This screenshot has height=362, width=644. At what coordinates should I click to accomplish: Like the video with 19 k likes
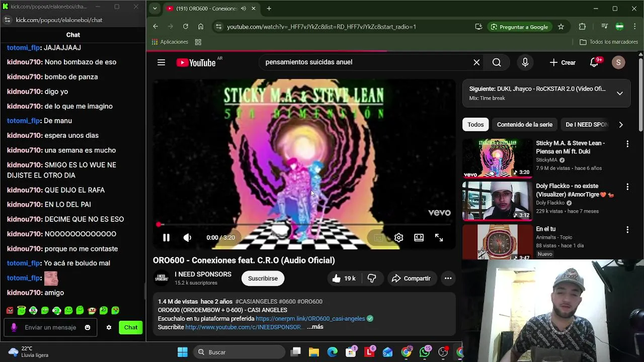[343, 279]
